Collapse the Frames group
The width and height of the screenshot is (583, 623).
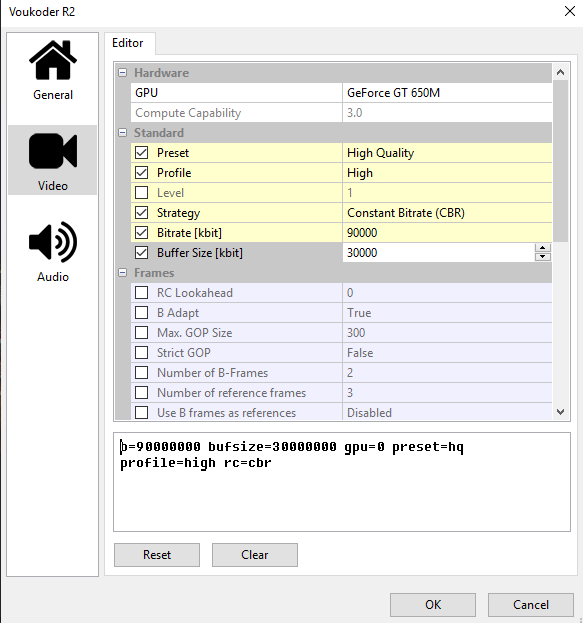pyautogui.click(x=123, y=273)
